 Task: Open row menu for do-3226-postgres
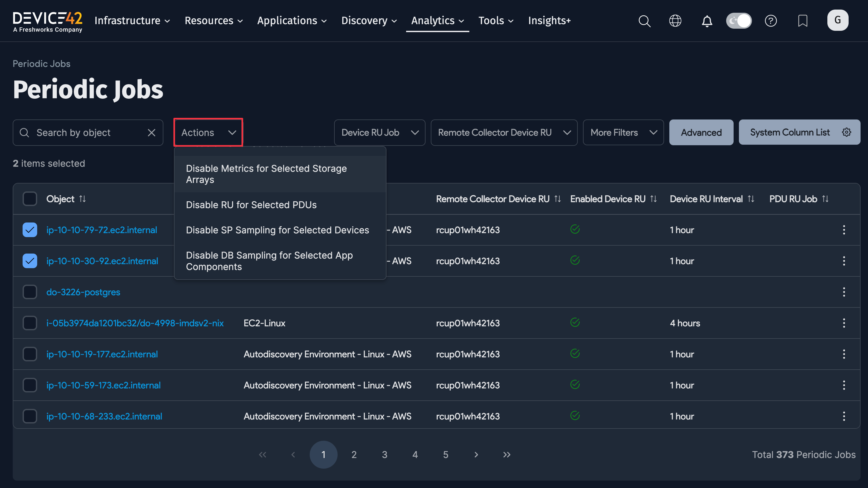(844, 292)
